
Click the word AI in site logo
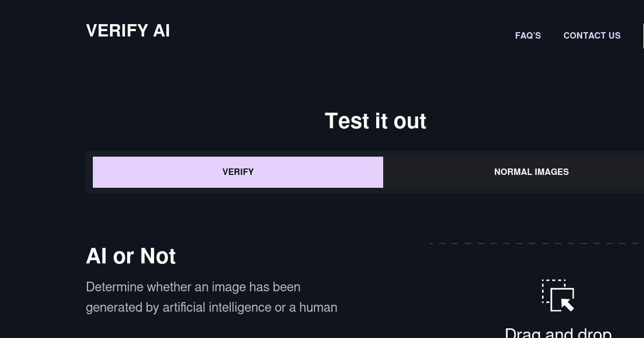[x=162, y=31]
